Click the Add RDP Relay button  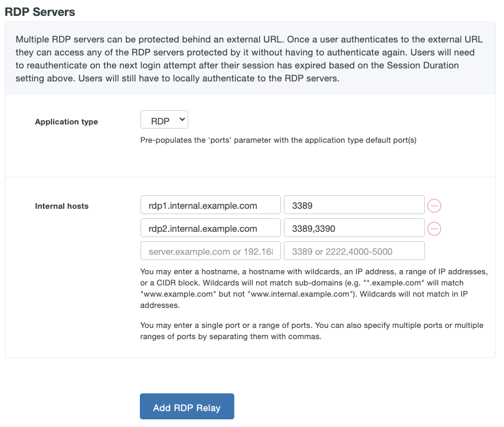(186, 406)
